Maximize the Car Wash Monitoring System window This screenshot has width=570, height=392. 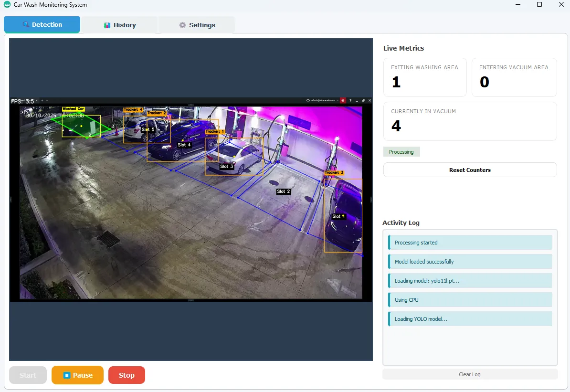pyautogui.click(x=539, y=5)
